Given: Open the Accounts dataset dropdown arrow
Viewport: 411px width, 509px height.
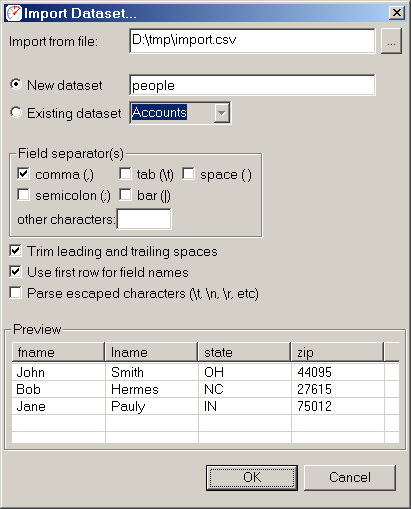Looking at the screenshot, I should pos(221,113).
